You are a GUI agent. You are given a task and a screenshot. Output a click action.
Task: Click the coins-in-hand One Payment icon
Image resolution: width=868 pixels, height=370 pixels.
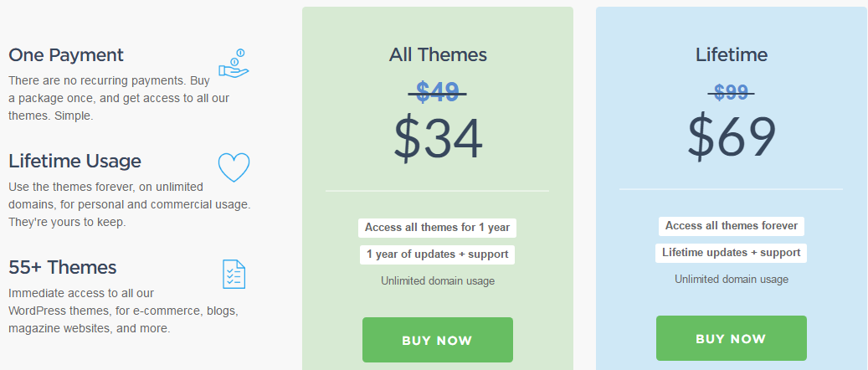point(234,63)
